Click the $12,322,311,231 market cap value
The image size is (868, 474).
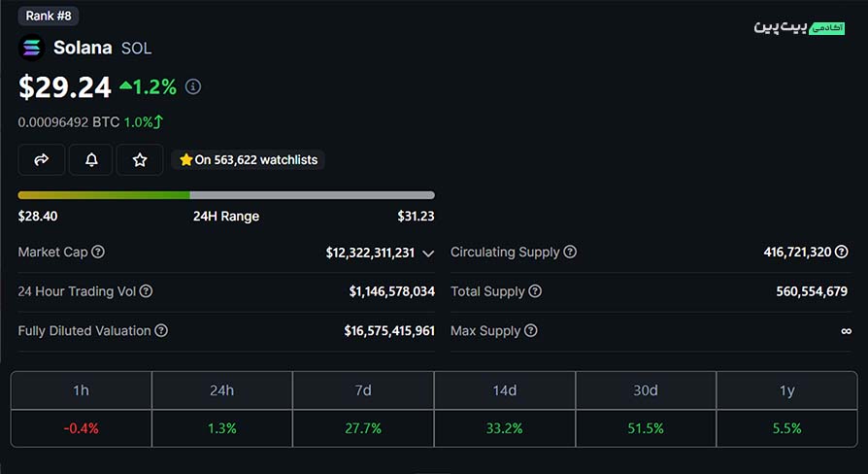coord(370,253)
